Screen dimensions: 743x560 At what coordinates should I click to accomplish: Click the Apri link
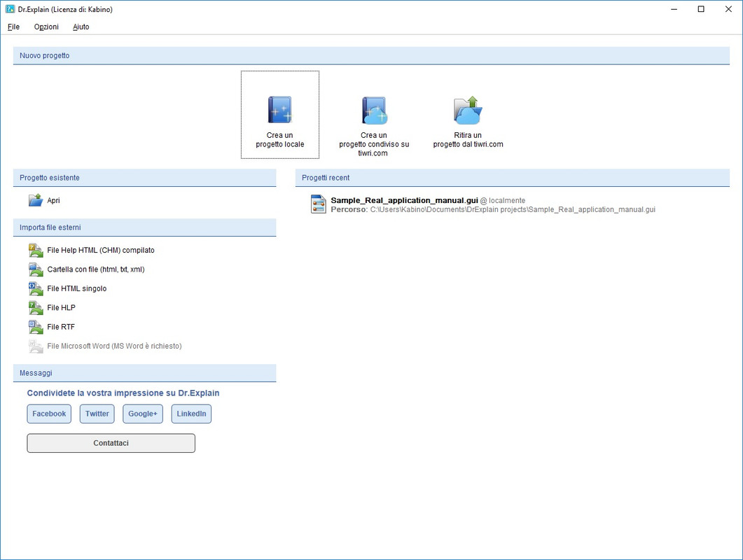53,200
